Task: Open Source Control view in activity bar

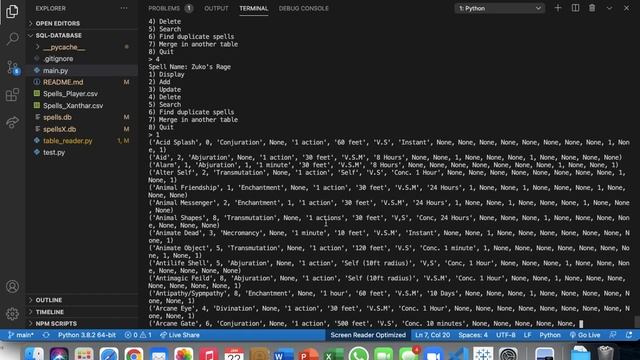Action: (x=12, y=67)
